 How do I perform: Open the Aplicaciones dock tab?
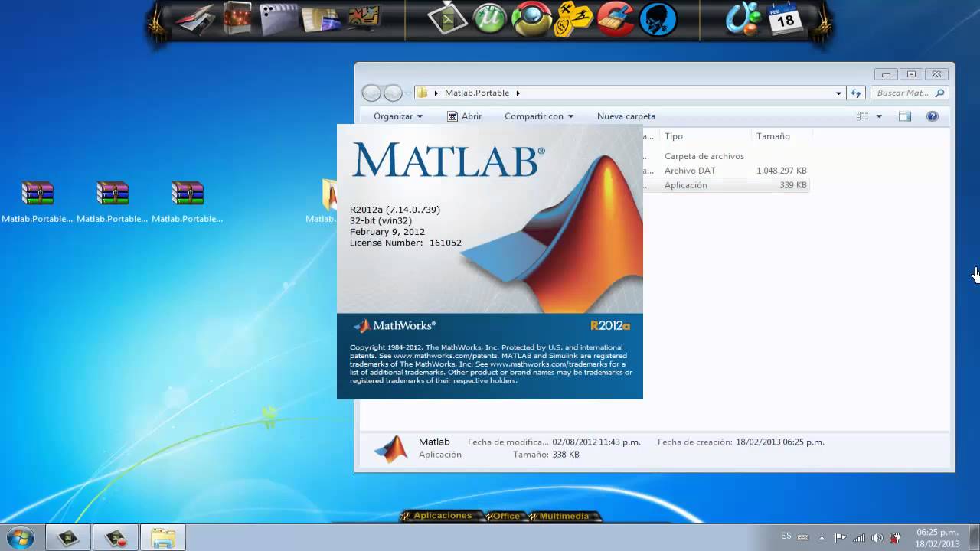[443, 516]
